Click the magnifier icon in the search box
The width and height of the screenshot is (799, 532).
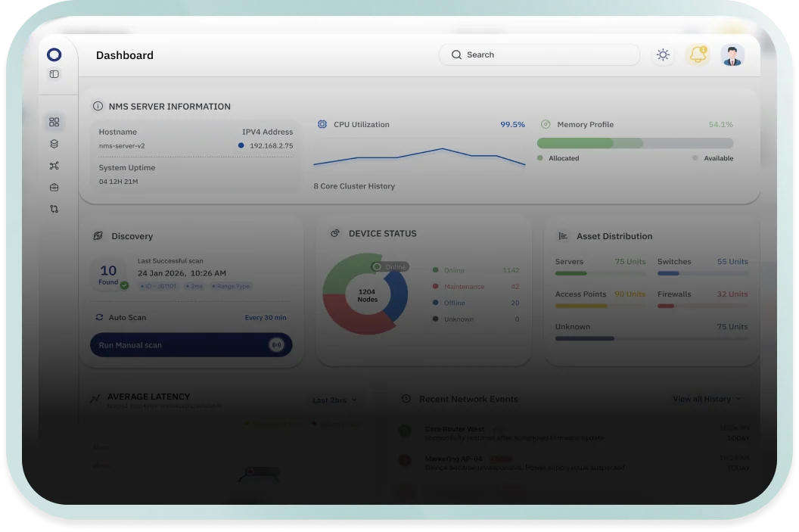coord(456,54)
